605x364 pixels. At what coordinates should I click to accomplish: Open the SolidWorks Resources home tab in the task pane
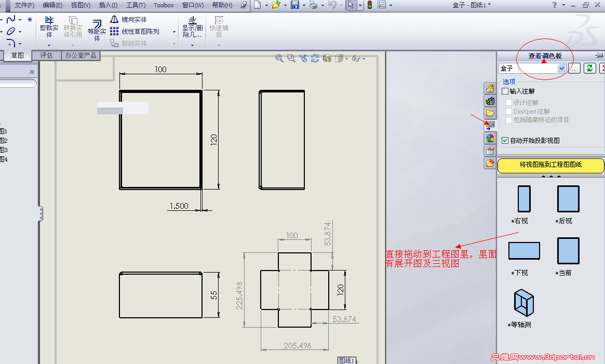(490, 88)
